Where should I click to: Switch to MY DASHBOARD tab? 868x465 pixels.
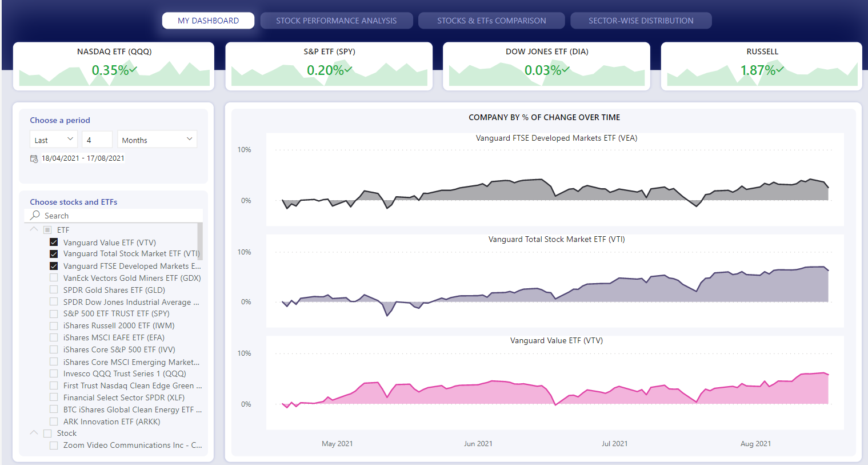point(208,21)
